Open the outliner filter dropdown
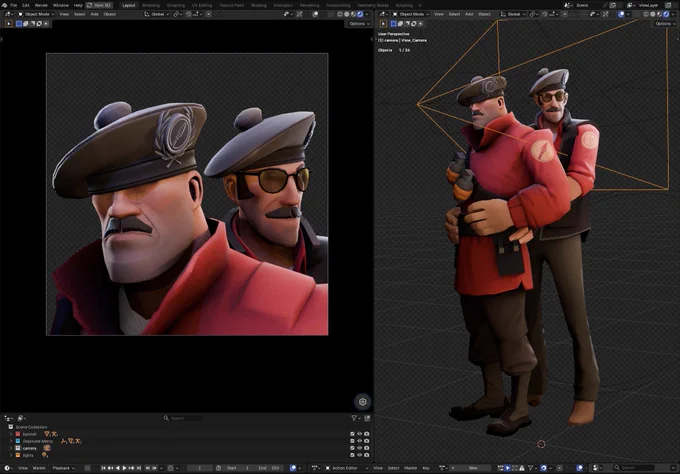 pos(356,418)
